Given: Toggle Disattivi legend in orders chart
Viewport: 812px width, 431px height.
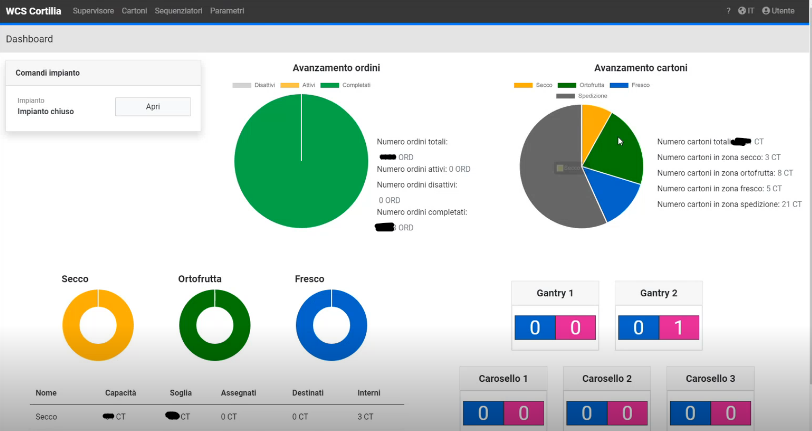Looking at the screenshot, I should [x=254, y=85].
